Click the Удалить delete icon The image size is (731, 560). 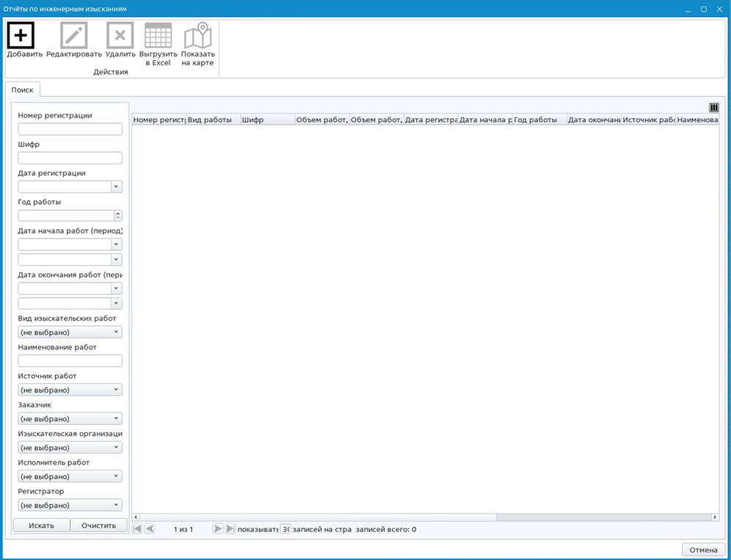point(120,35)
